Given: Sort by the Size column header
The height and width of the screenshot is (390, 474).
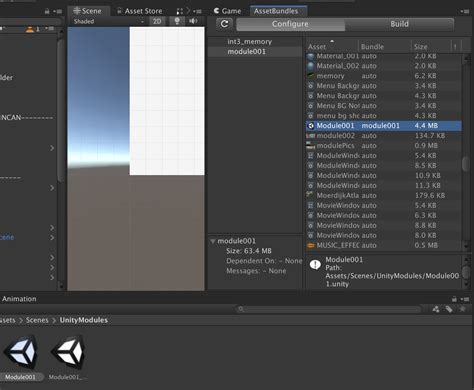Looking at the screenshot, I should point(431,46).
